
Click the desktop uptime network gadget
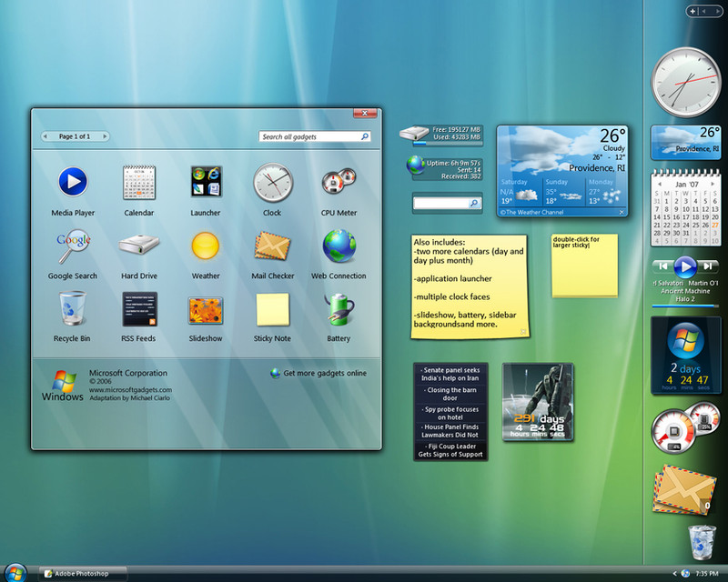(444, 169)
